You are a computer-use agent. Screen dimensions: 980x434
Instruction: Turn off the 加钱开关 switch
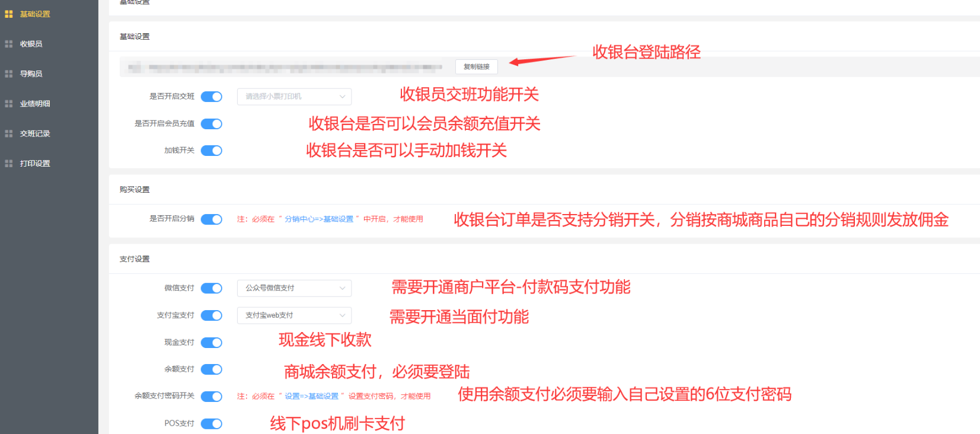point(212,151)
